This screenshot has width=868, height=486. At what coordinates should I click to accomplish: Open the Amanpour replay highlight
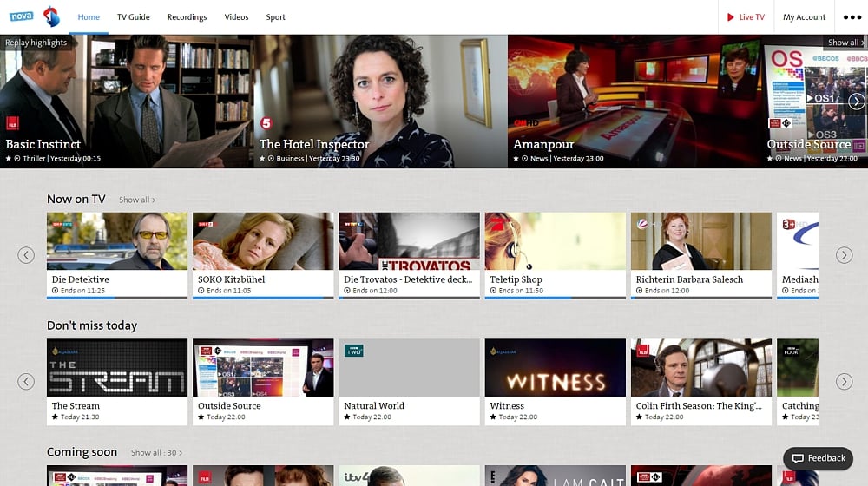pos(635,102)
